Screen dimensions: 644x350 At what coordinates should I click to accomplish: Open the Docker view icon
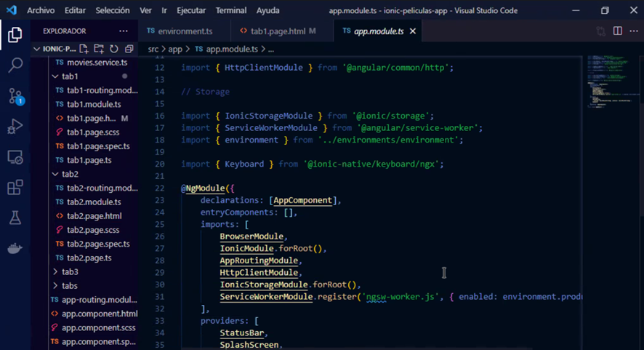[15, 248]
